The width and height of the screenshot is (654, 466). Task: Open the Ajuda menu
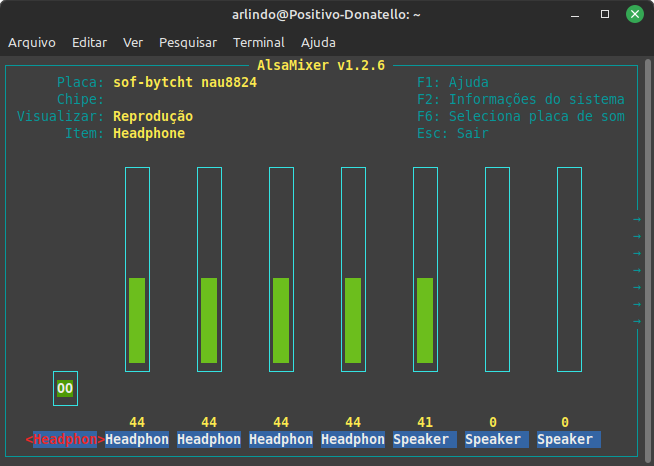pyautogui.click(x=318, y=43)
